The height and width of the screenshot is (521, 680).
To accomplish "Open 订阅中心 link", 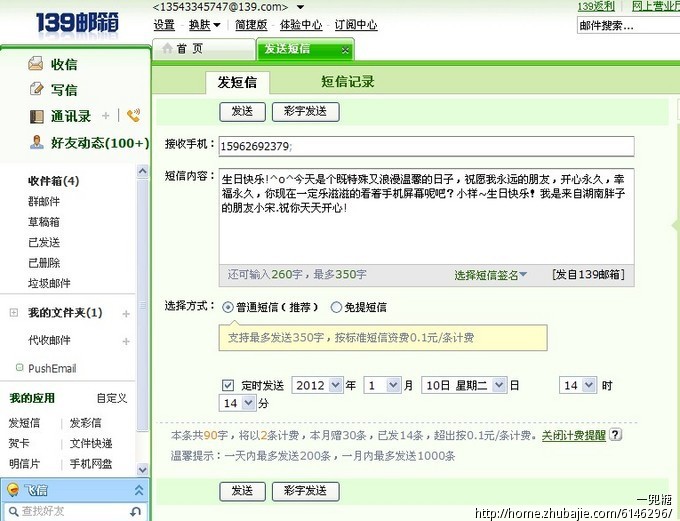I will coord(356,25).
